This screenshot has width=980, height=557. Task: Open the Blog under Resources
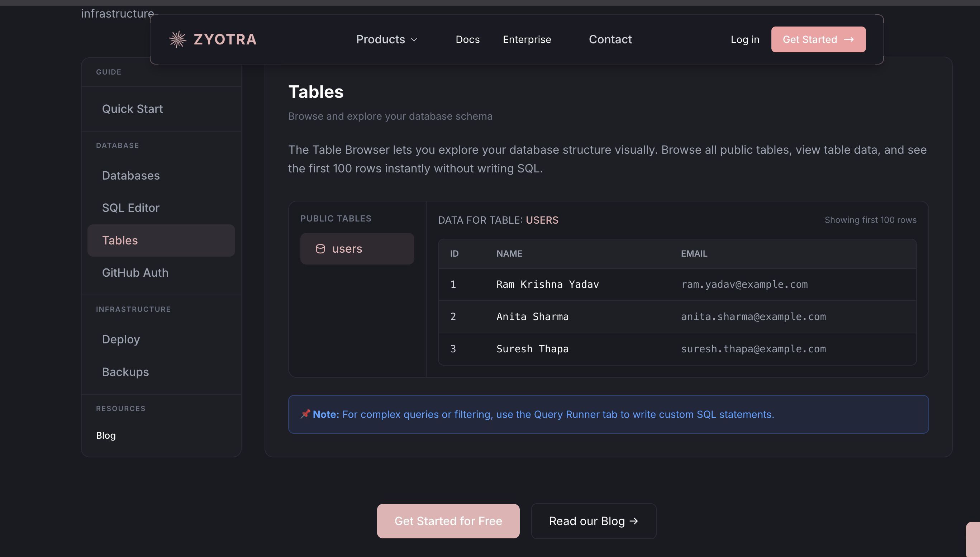pos(106,435)
